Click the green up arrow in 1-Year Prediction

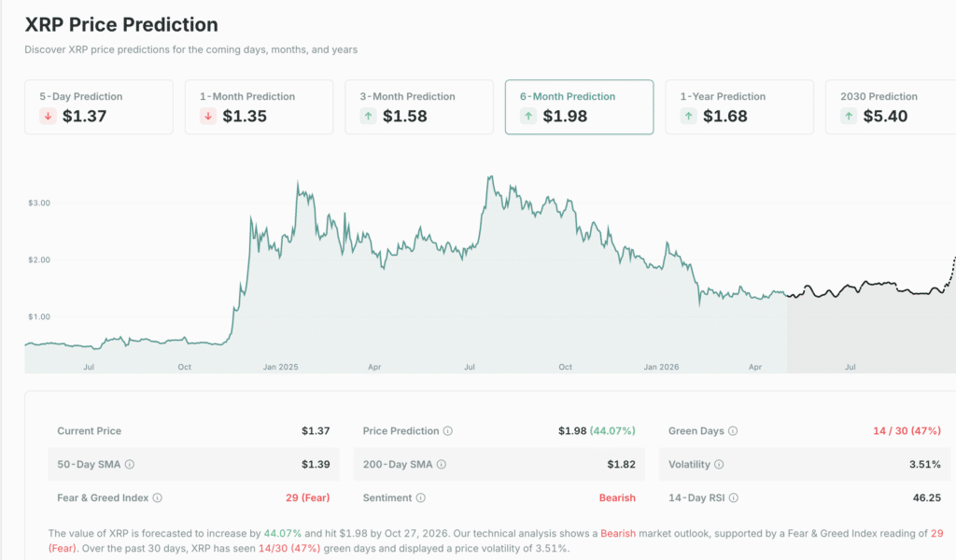pos(688,117)
